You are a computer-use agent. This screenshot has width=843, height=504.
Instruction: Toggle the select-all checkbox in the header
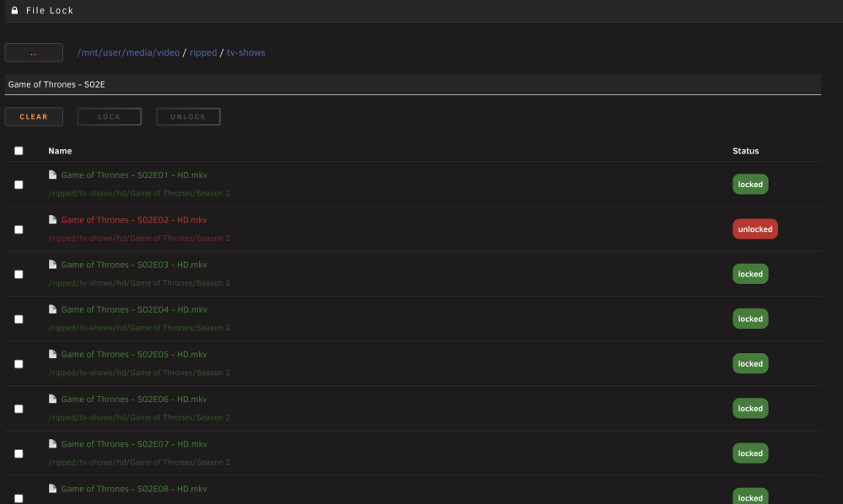(x=19, y=151)
